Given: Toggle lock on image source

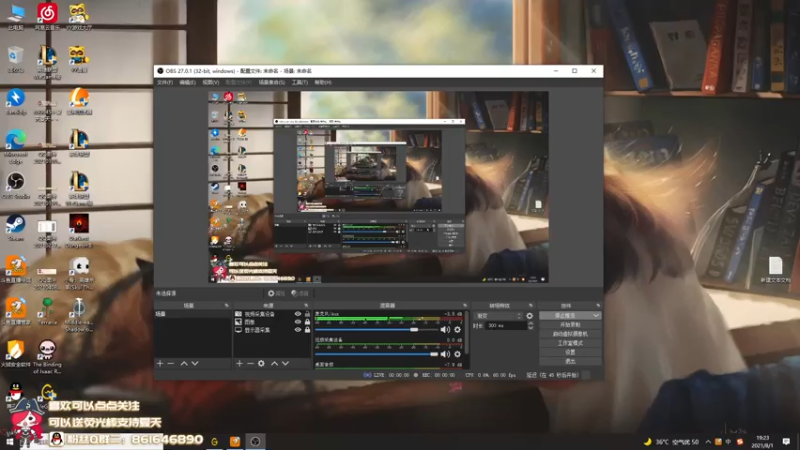Looking at the screenshot, I should tap(307, 322).
